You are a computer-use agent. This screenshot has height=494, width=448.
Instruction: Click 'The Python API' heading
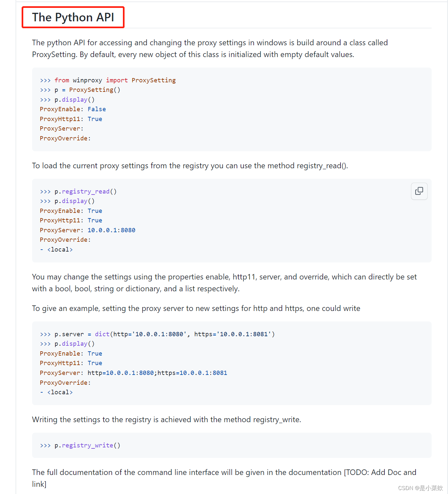click(73, 17)
